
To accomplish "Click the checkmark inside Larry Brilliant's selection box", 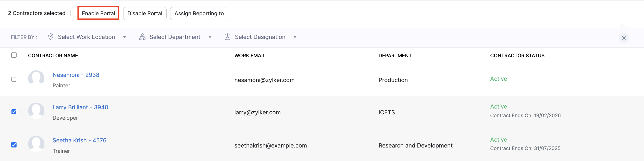I will tap(14, 111).
